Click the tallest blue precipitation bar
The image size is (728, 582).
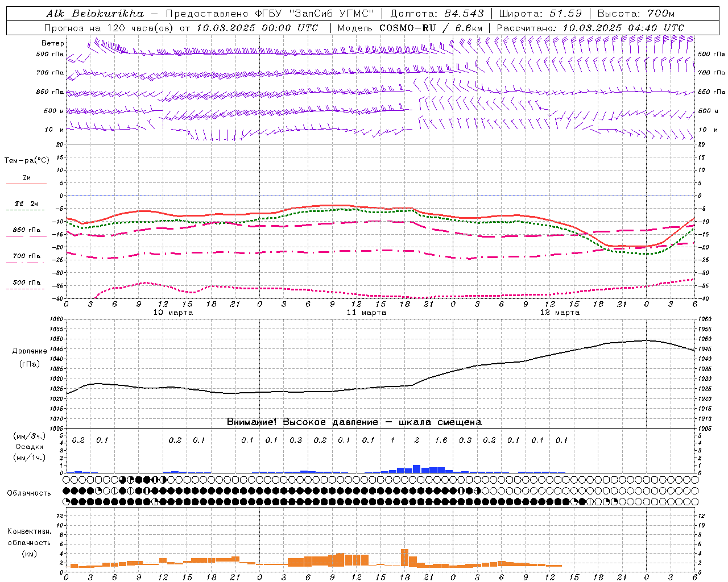[416, 469]
